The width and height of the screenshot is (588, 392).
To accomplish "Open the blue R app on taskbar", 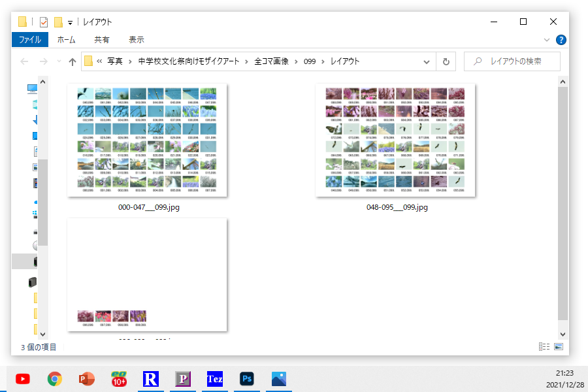I will tap(151, 379).
